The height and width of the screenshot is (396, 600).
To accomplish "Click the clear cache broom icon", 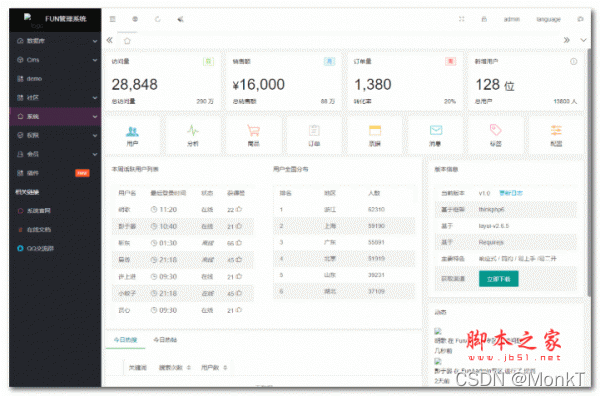I will tap(180, 19).
